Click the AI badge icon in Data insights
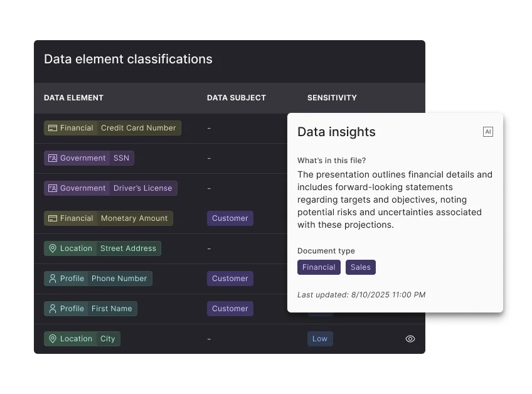The width and height of the screenshot is (532, 394). point(488,132)
